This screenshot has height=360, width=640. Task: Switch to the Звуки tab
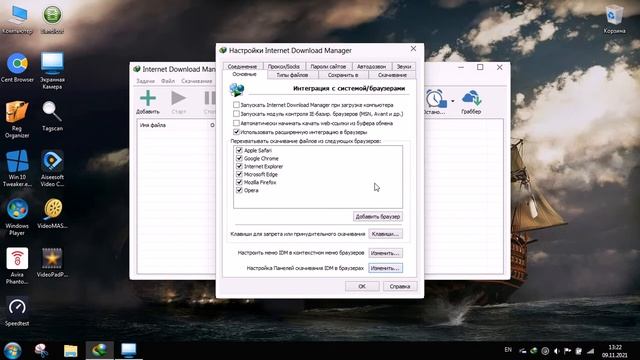point(404,66)
